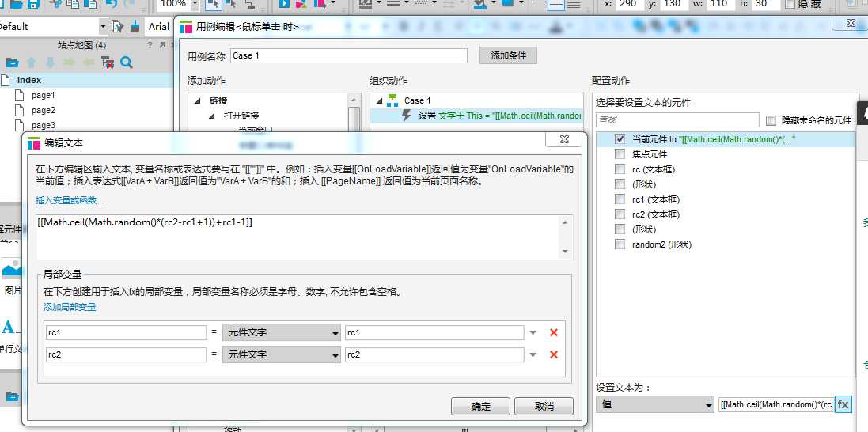Collapse the 打开链接 subgroup

click(213, 116)
